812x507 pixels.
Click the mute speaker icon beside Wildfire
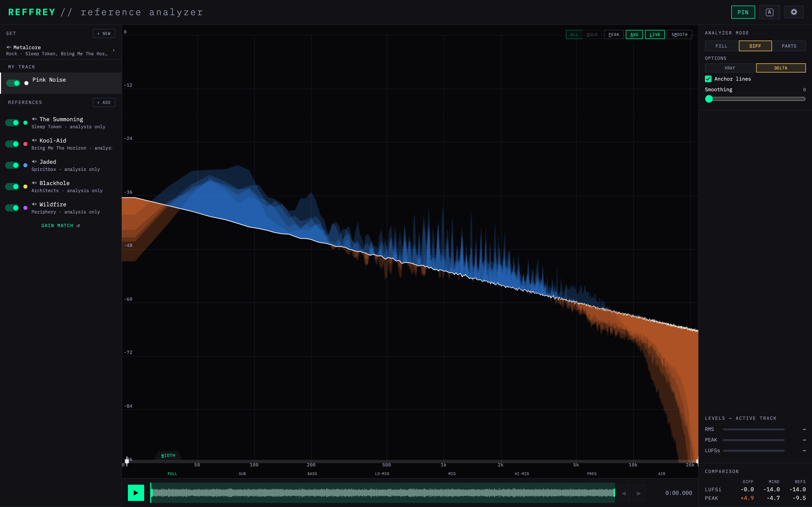click(34, 204)
